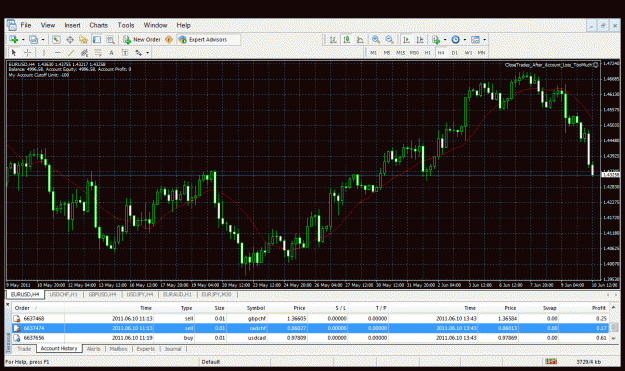Select the Vertical Line drawing tool
The width and height of the screenshot is (625, 371).
click(44, 52)
